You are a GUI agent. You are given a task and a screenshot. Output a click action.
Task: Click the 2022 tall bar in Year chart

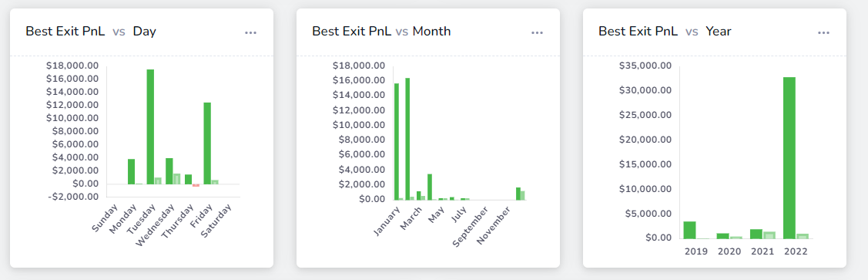(789, 158)
